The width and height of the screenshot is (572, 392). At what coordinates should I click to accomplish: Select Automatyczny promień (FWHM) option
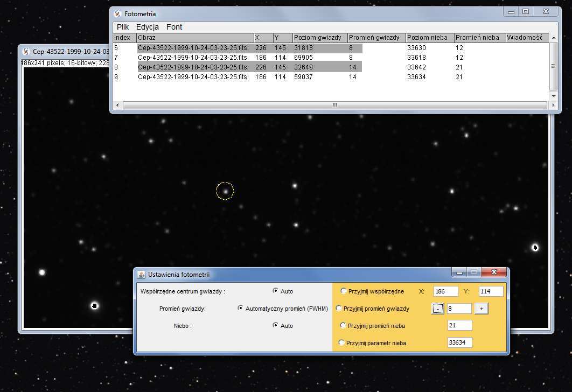[x=240, y=309]
